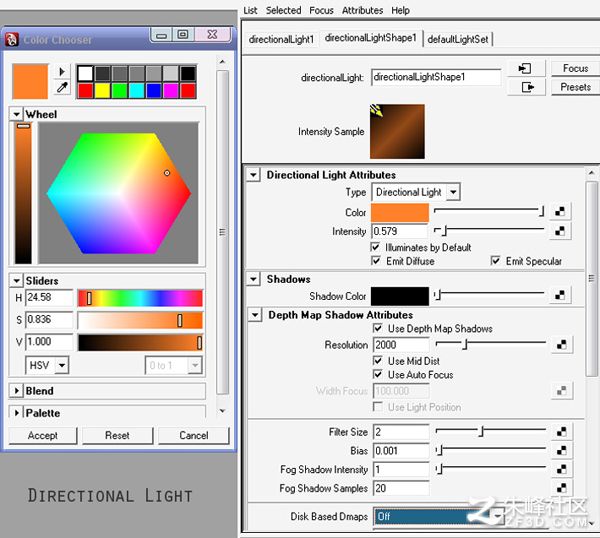600x538 pixels.
Task: Toggle Emit Diffuse checkbox
Action: [376, 261]
